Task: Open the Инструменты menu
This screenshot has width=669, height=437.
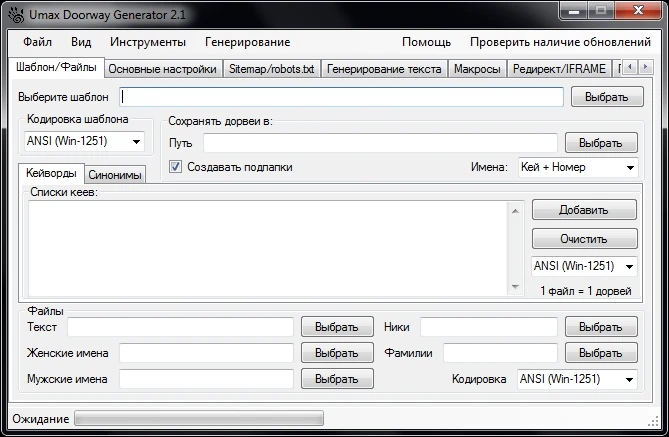Action: 148,42
